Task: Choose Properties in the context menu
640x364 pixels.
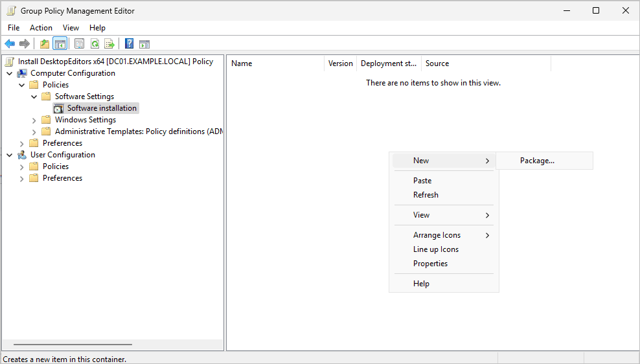Action: [x=444, y=264]
